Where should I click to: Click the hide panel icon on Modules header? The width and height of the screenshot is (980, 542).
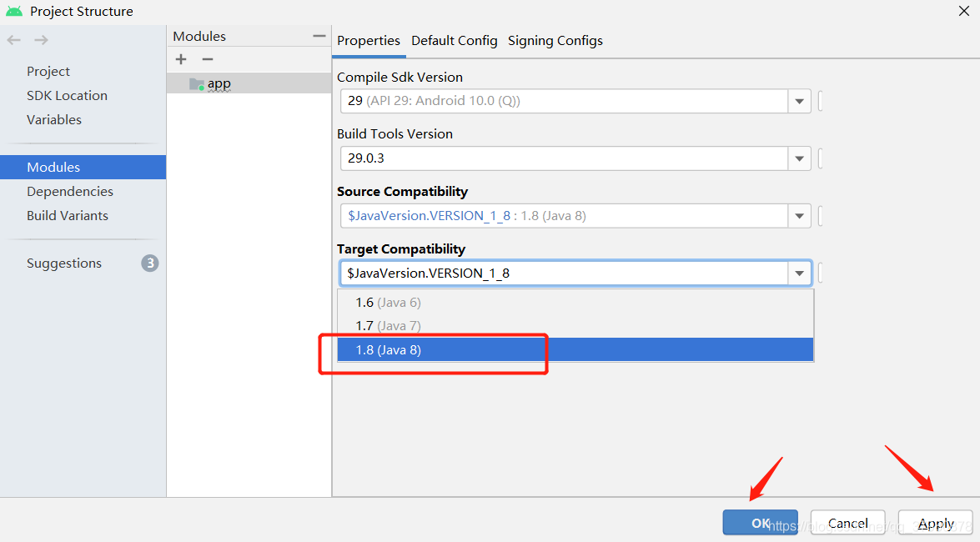pyautogui.click(x=319, y=36)
